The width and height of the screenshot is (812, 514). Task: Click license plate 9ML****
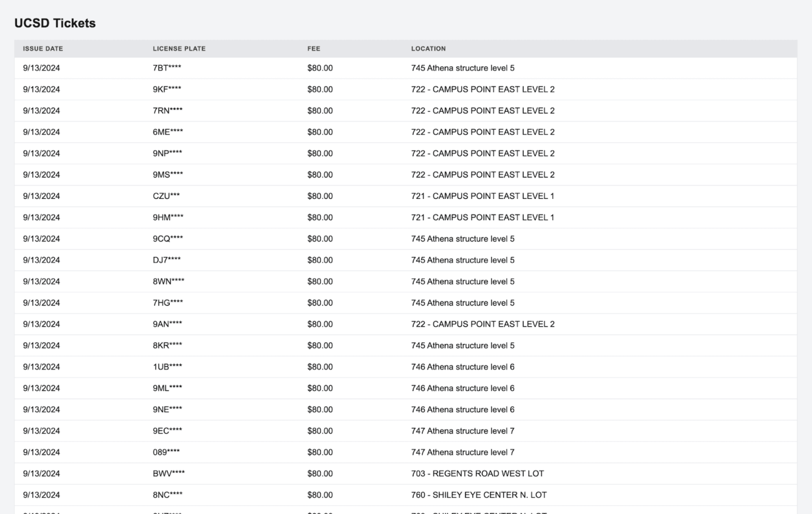[x=167, y=388]
